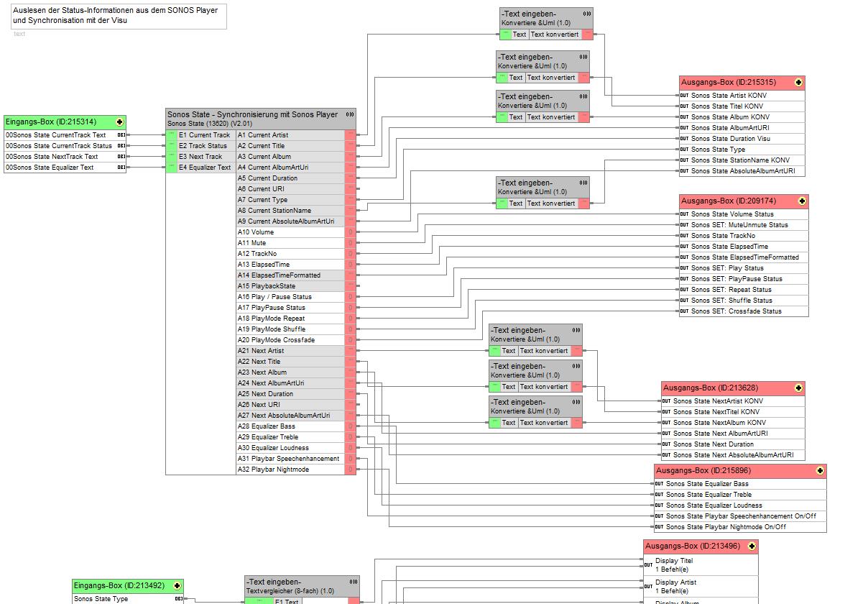Click plus icon on Eingangs-Box ID:215314
Image resolution: width=868 pixels, height=604 pixels.
pyautogui.click(x=119, y=122)
